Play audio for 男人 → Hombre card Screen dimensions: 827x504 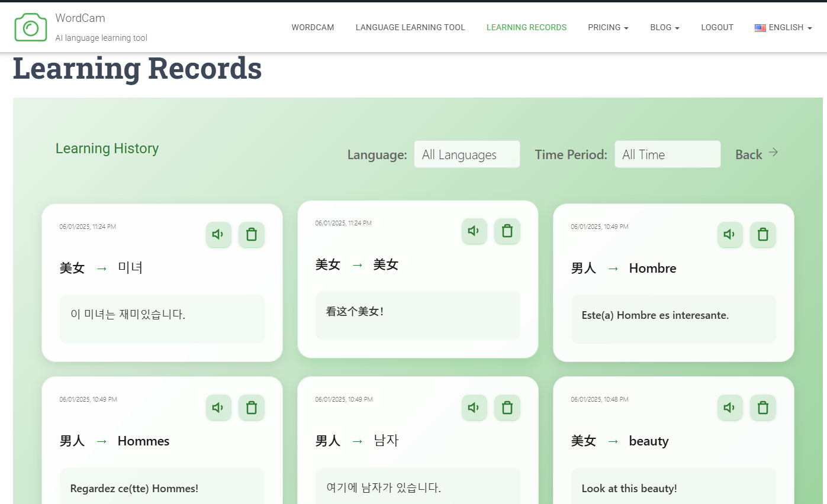tap(730, 235)
